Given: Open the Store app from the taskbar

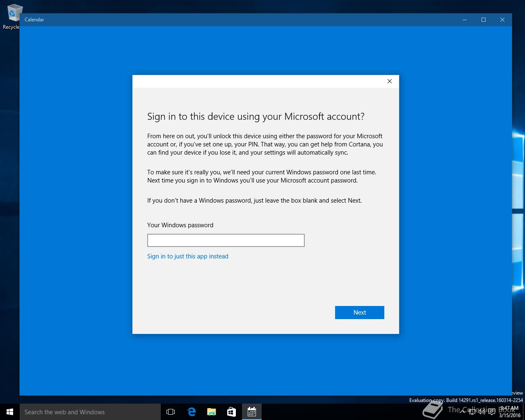Looking at the screenshot, I should (x=231, y=412).
